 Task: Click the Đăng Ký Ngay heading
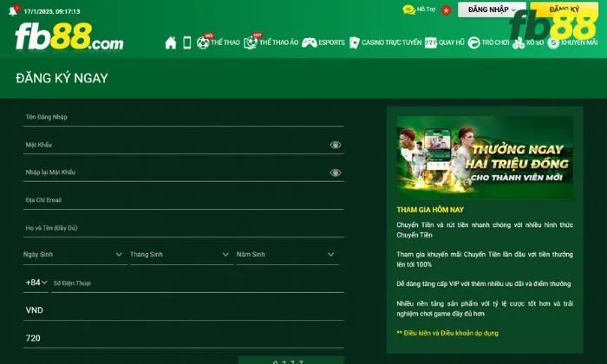(62, 78)
